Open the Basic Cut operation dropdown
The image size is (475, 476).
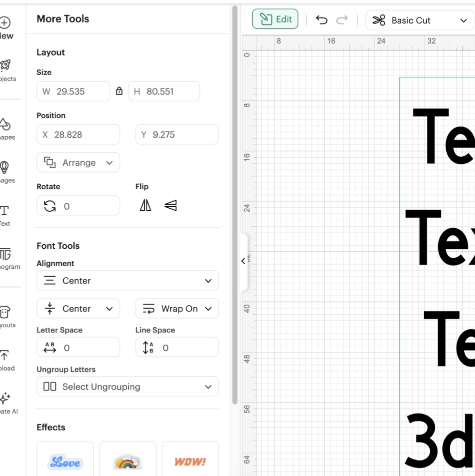pos(419,21)
